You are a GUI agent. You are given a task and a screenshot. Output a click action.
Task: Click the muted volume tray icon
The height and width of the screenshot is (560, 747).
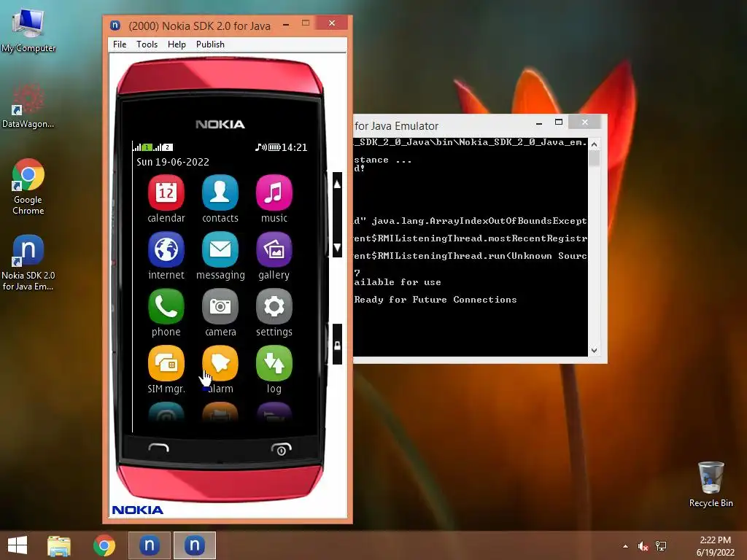click(643, 546)
